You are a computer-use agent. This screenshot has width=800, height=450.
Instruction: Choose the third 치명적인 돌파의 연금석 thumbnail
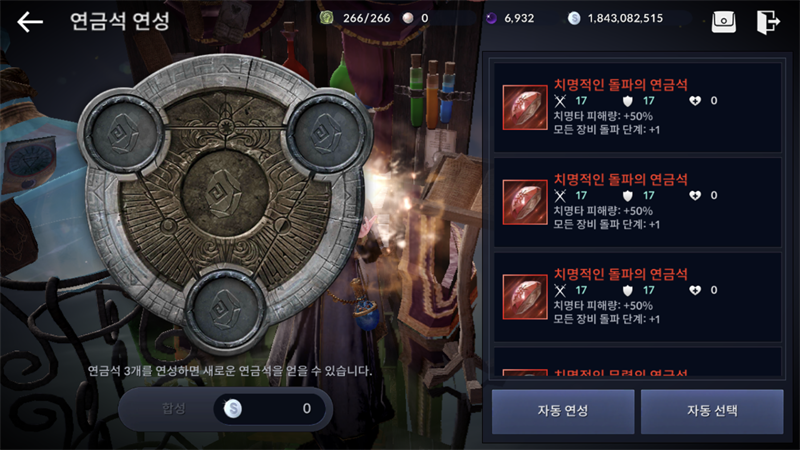tap(524, 297)
